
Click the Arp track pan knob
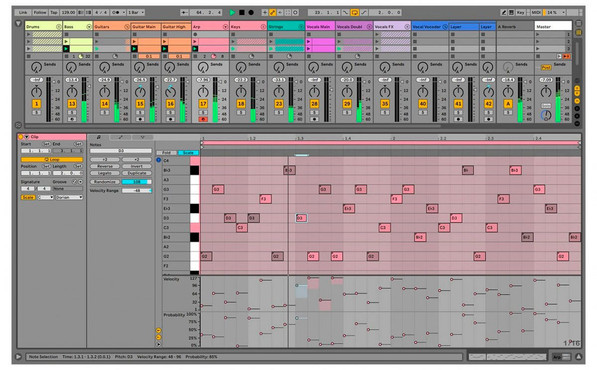(203, 91)
